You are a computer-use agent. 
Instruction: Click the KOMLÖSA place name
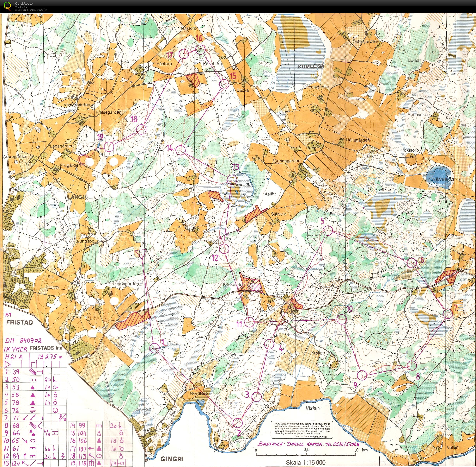pos(311,66)
